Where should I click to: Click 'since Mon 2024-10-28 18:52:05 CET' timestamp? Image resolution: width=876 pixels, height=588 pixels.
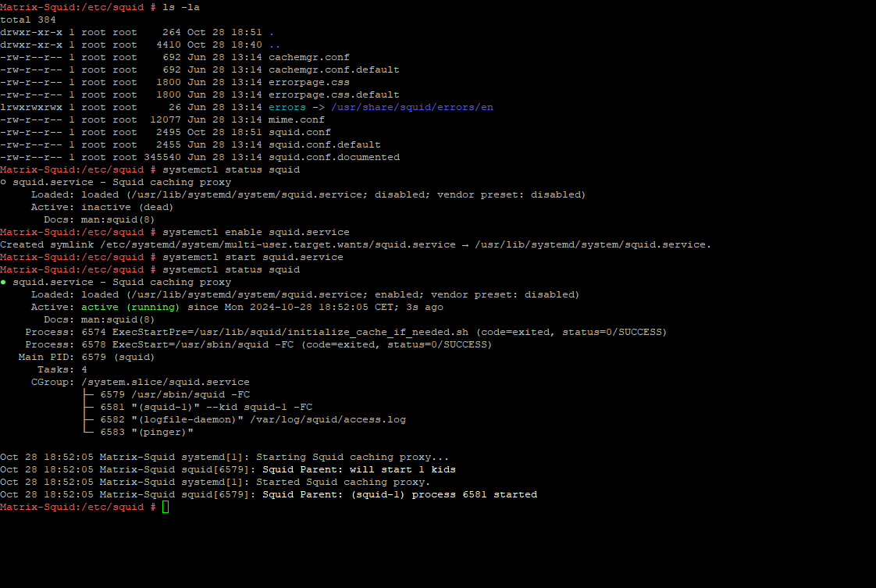coord(290,308)
